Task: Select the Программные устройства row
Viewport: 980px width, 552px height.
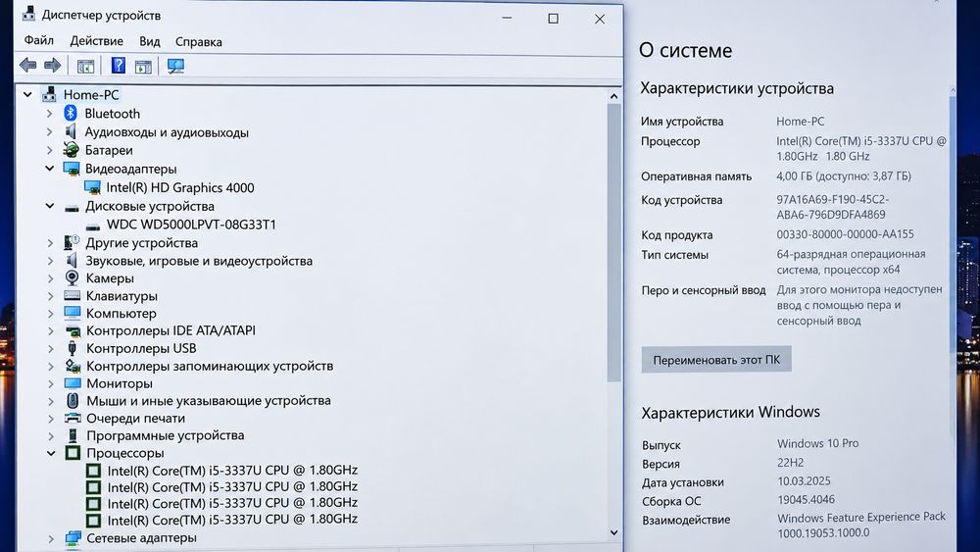Action: [x=165, y=435]
